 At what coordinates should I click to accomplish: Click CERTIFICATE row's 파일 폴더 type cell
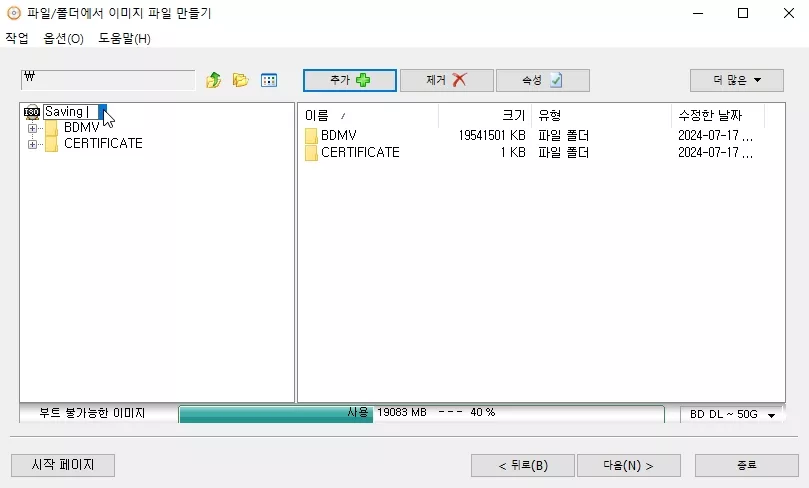[x=563, y=152]
